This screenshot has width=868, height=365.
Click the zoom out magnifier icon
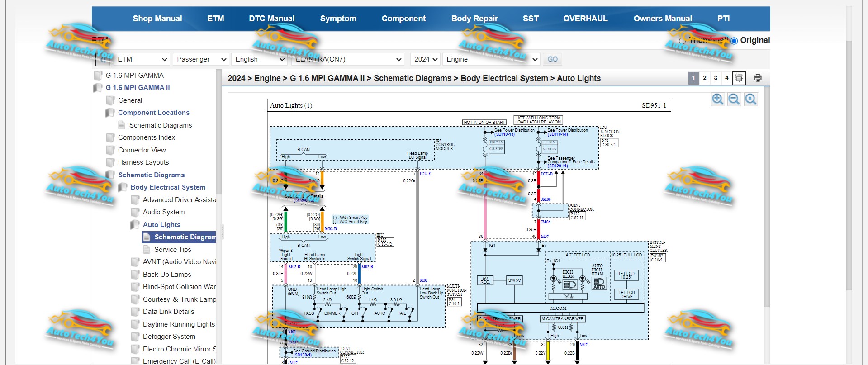click(734, 100)
